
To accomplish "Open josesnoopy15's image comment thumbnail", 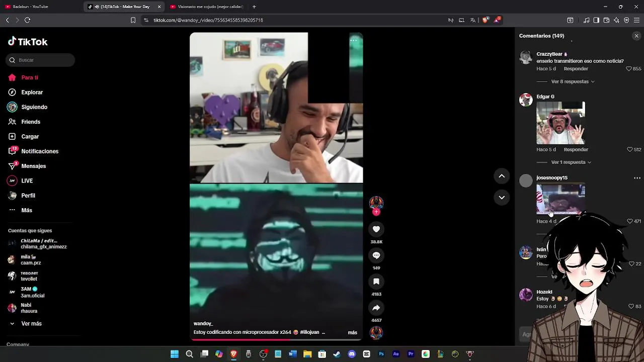I will 560,199.
